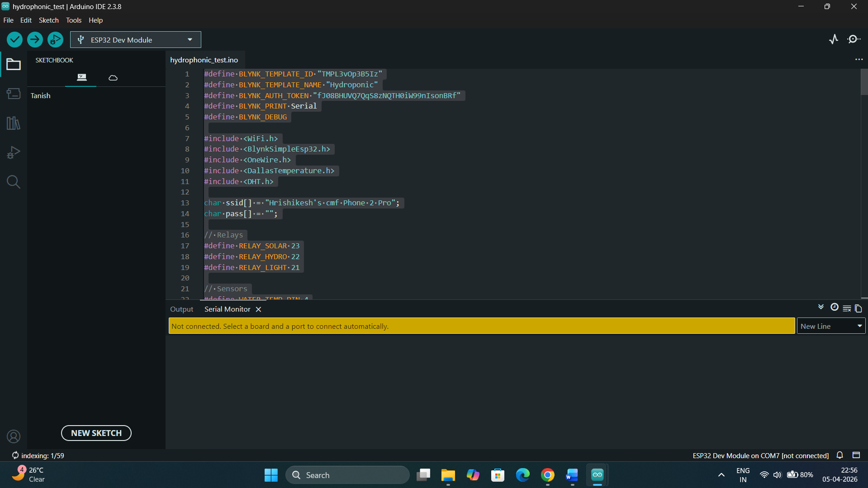
Task: Clear Serial Monitor output
Action: pos(847,308)
